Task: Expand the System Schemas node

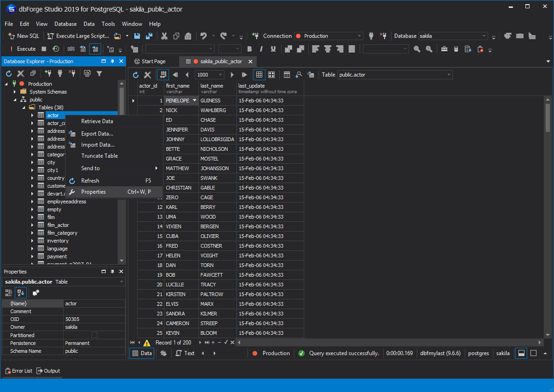Action: [x=14, y=91]
